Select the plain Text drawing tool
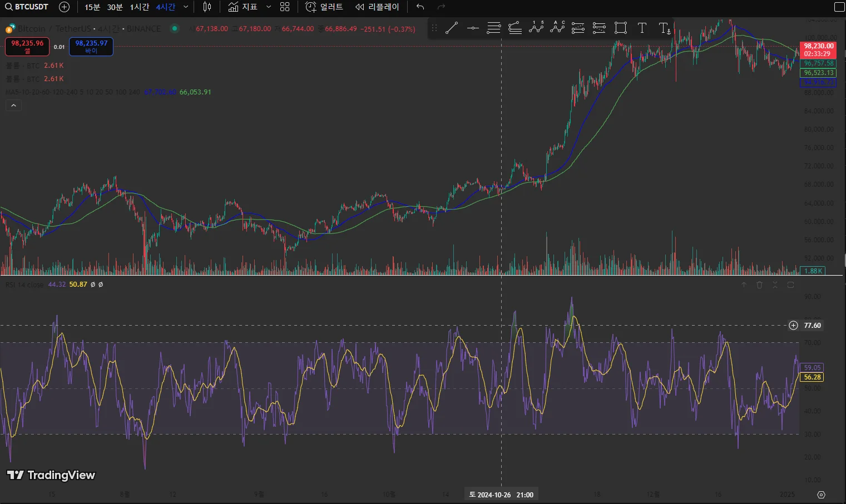The height and width of the screenshot is (504, 846). tap(642, 28)
